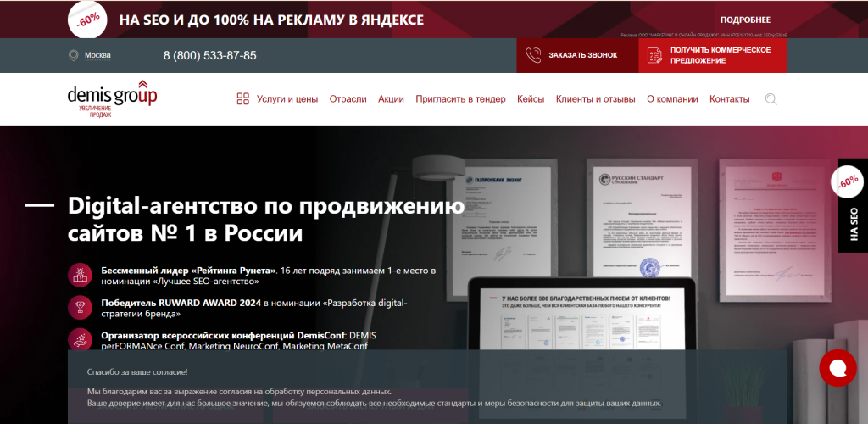Click banner text НА SEO И ДО 100% НА РЕКЛАМУ
868x424 pixels.
tap(271, 20)
